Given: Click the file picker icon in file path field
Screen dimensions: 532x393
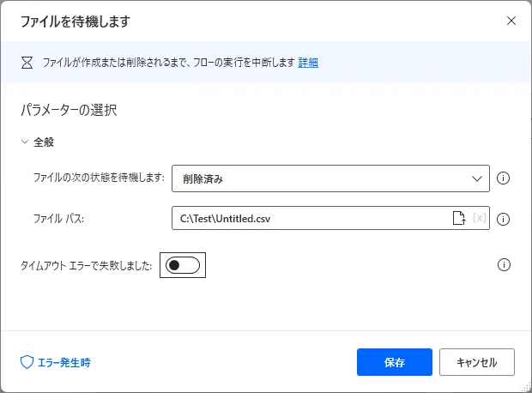Looking at the screenshot, I should (459, 218).
